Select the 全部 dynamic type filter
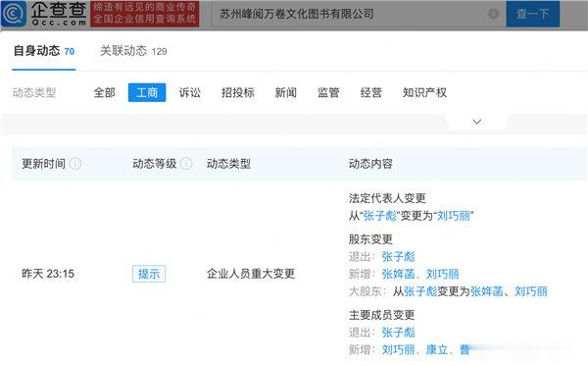 [104, 92]
